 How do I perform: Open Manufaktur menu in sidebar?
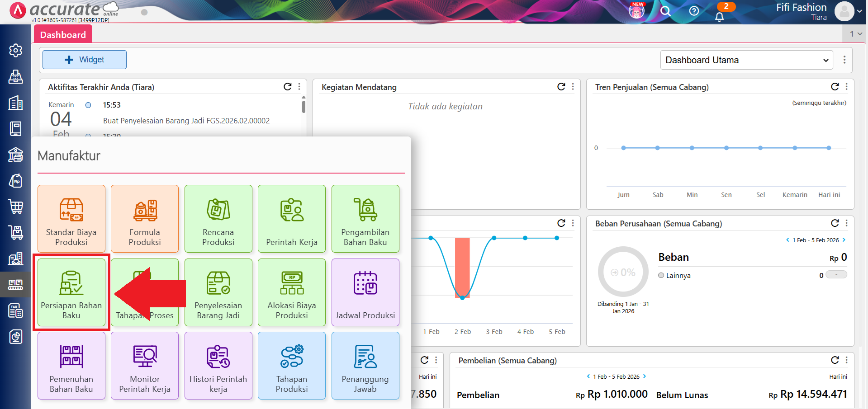[x=16, y=285]
